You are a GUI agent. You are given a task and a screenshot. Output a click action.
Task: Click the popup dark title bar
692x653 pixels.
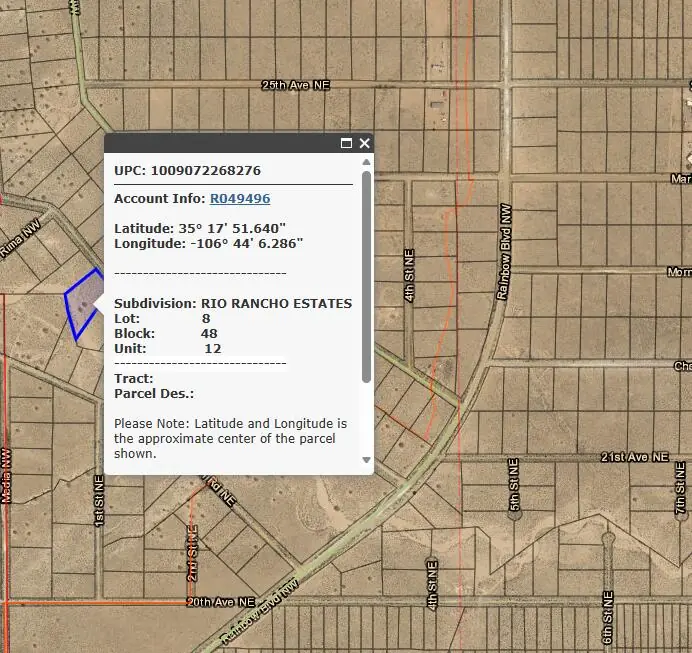point(220,143)
